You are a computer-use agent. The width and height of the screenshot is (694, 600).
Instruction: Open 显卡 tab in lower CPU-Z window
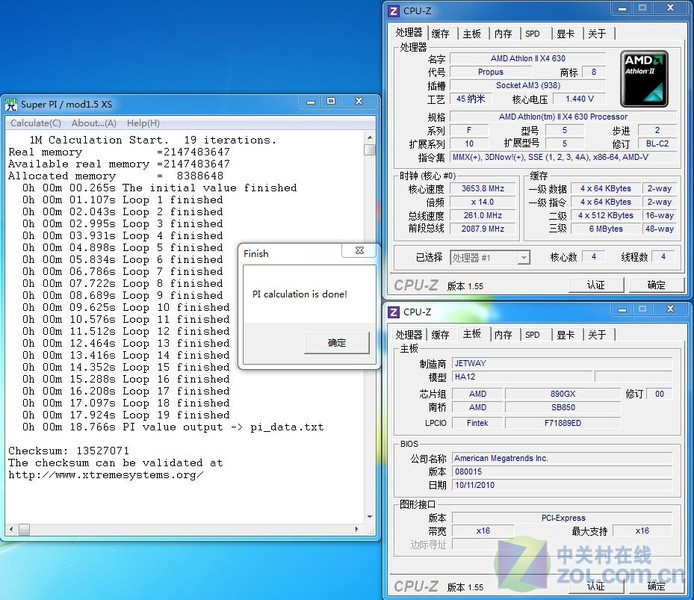566,335
